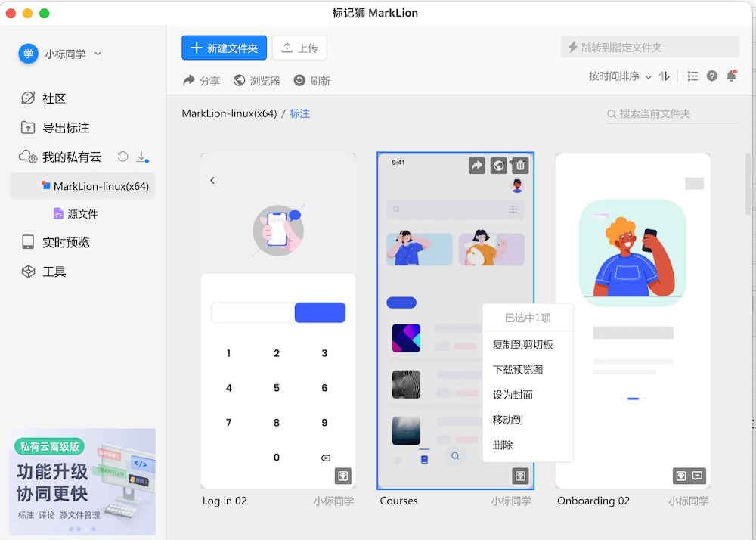Choose 复制到剪切板 from context menu
This screenshot has width=756, height=540.
tap(523, 344)
